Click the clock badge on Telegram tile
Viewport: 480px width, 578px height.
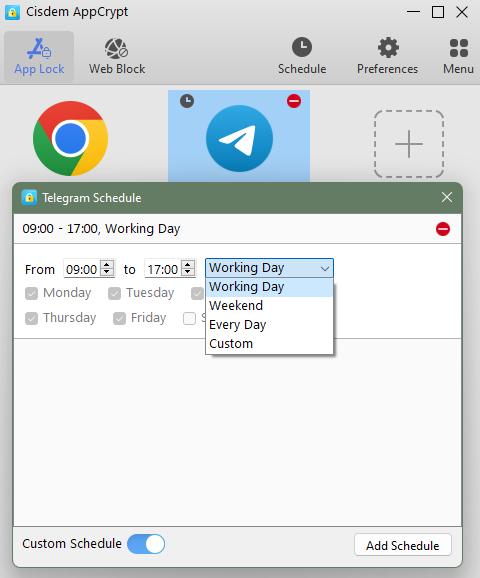[x=187, y=101]
